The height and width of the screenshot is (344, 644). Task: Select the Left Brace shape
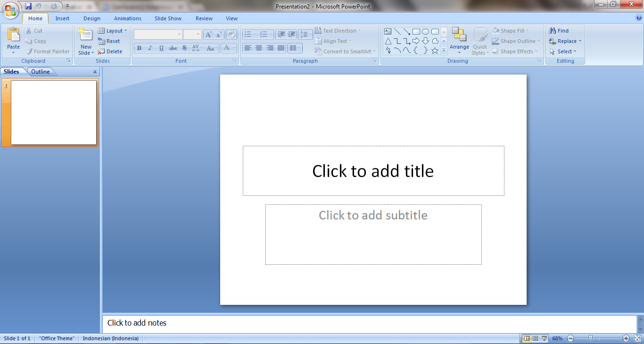pyautogui.click(x=416, y=50)
